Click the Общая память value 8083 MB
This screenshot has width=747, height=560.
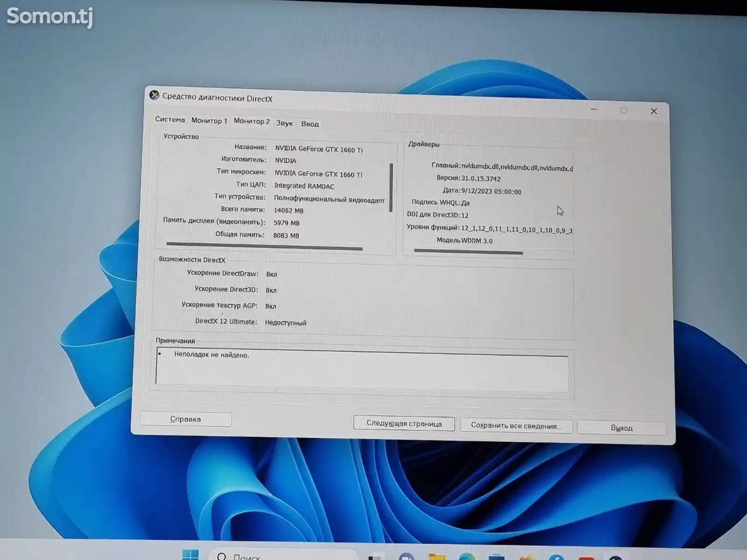286,236
